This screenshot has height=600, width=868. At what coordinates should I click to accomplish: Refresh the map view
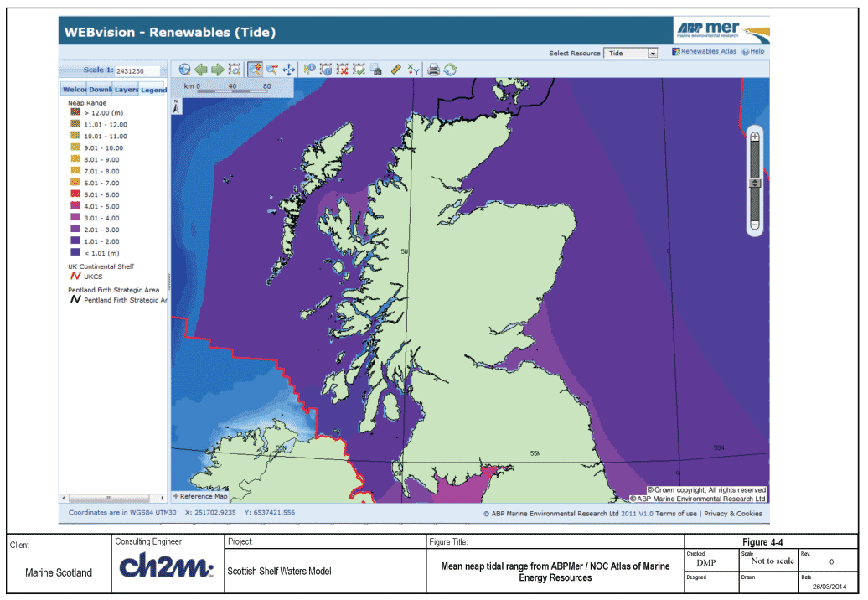point(450,70)
